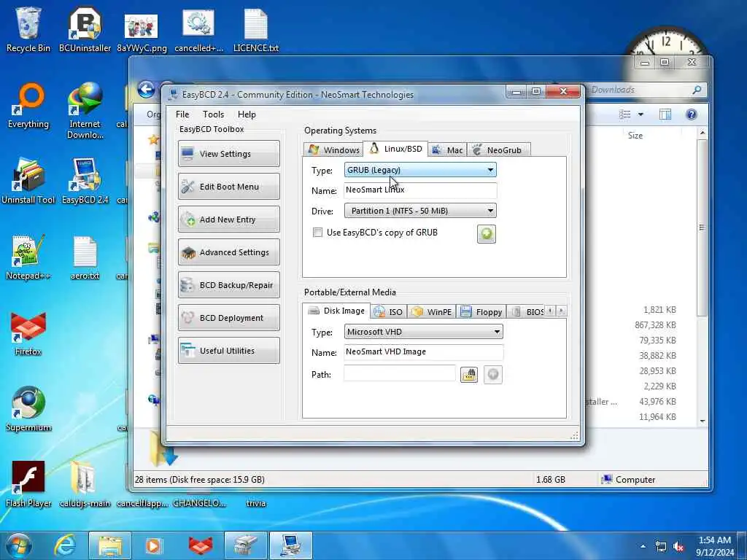
Task: Click the NeoSmart VHD Image name field
Action: click(x=424, y=352)
